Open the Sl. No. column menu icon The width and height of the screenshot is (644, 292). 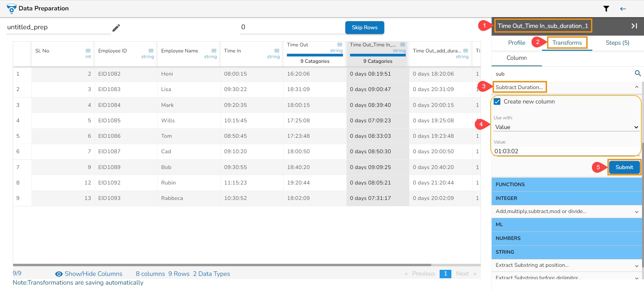click(88, 51)
